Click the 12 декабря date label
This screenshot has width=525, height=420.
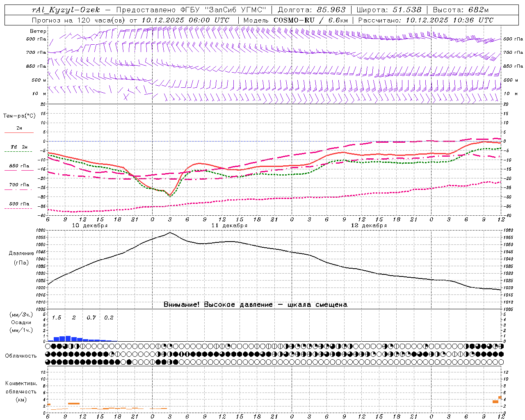(369, 226)
